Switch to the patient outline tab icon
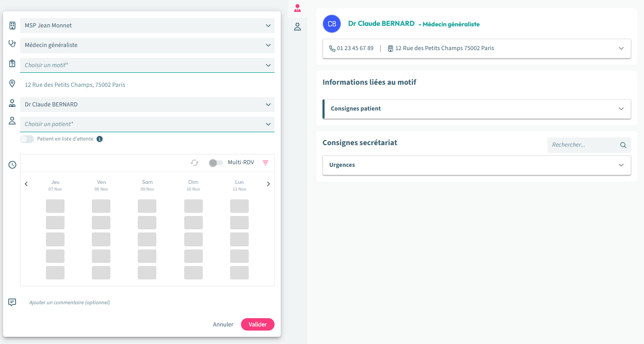 297,27
